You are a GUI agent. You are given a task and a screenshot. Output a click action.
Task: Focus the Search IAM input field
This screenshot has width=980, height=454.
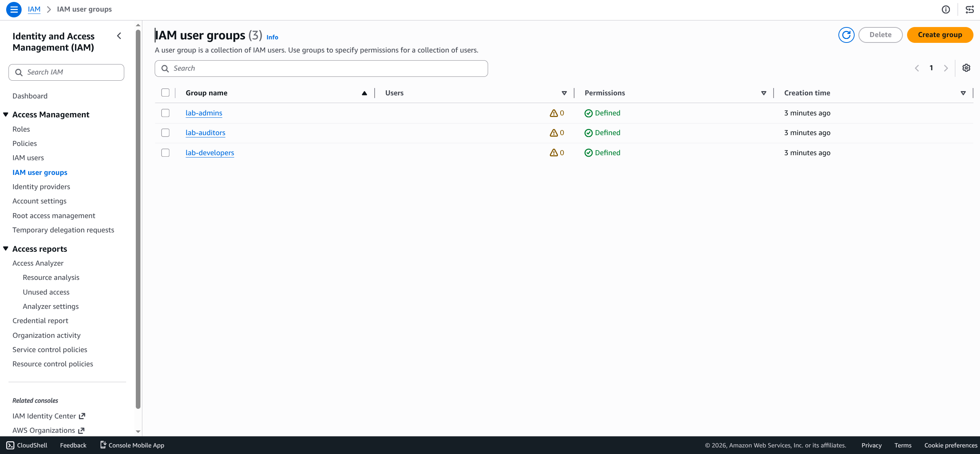(x=66, y=72)
